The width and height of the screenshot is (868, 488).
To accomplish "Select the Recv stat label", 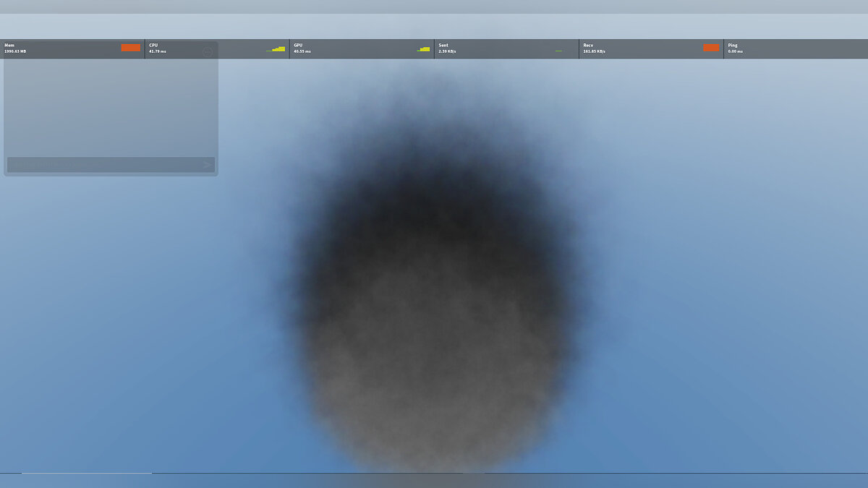I will click(x=588, y=45).
